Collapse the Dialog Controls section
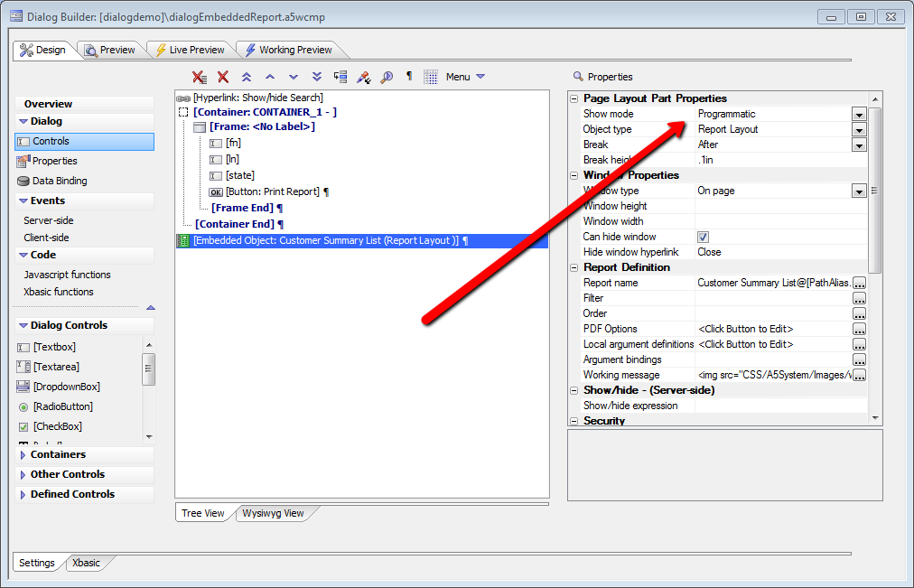Screen dimensions: 914x588 [23, 325]
